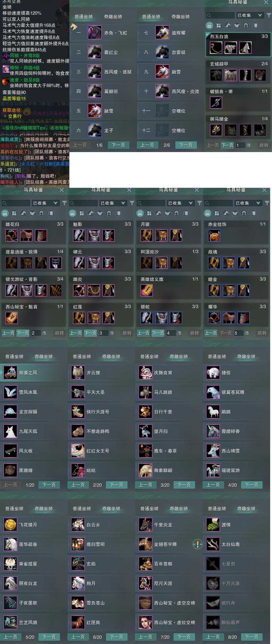This screenshot has height=644, width=272.
Task: Open filter funnel in 赤金挂饰 panel
Action: (267, 203)
